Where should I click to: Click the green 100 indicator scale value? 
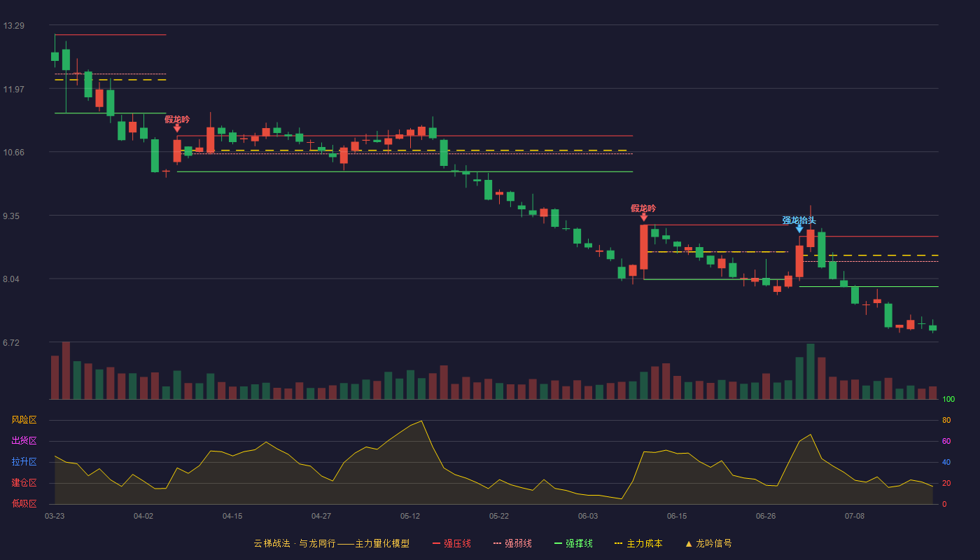pyautogui.click(x=948, y=399)
